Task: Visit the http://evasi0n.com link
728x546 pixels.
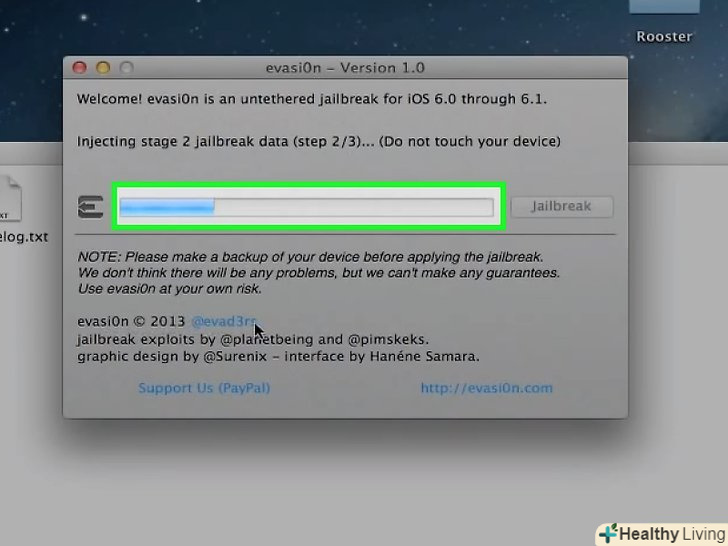Action: click(487, 388)
